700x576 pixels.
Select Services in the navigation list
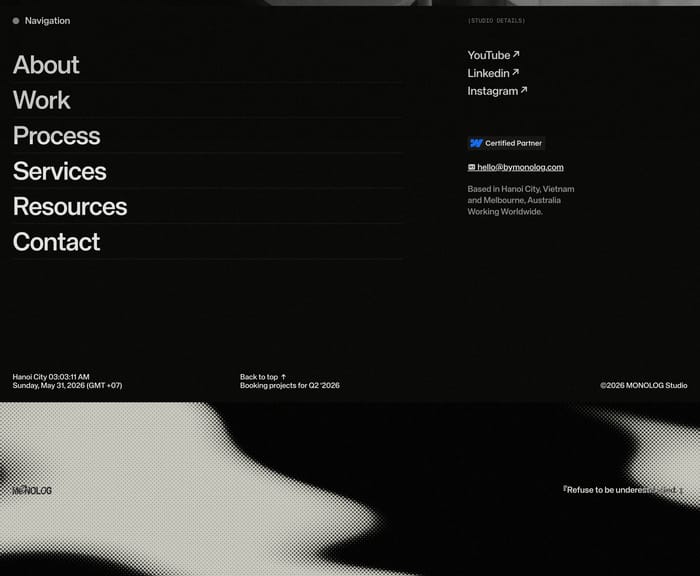pyautogui.click(x=60, y=171)
